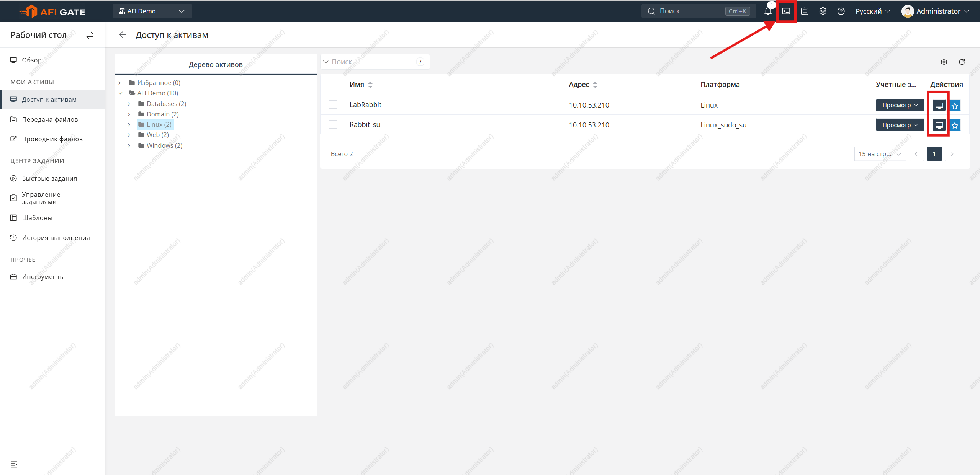Open Просмотр dropdown for Rabbit_su
980x475 pixels.
(900, 125)
